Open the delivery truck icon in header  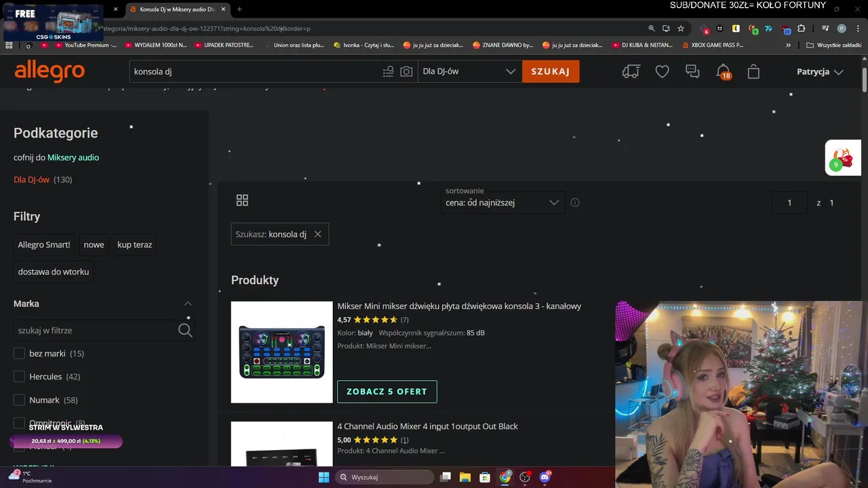(x=631, y=71)
